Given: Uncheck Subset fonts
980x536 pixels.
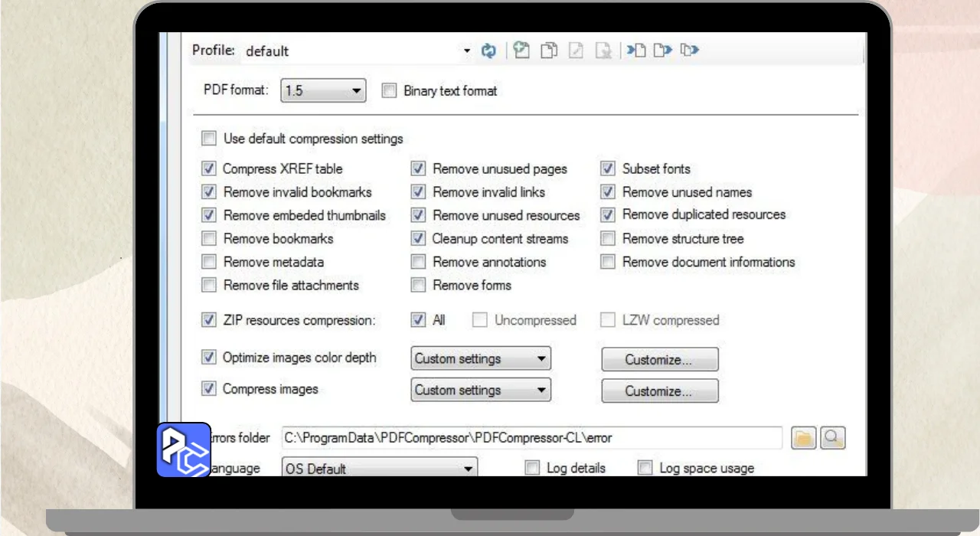Looking at the screenshot, I should [x=608, y=168].
